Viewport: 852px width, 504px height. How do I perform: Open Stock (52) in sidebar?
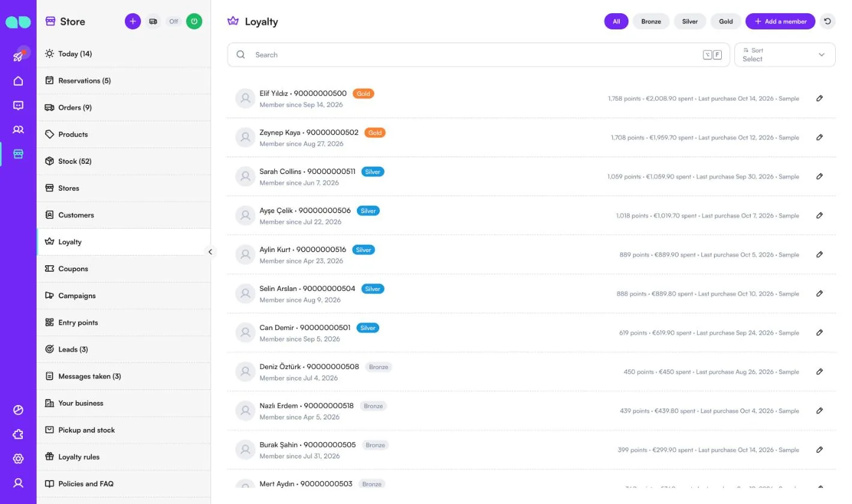tap(124, 161)
